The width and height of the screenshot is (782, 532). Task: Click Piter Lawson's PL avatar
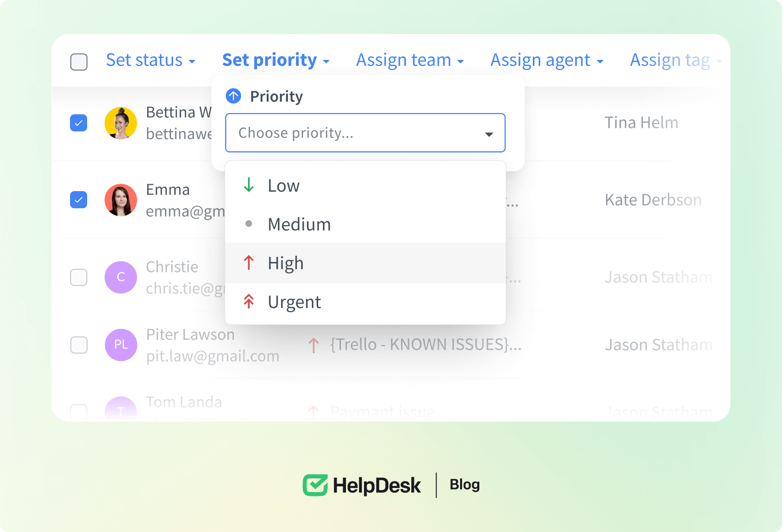point(121,345)
